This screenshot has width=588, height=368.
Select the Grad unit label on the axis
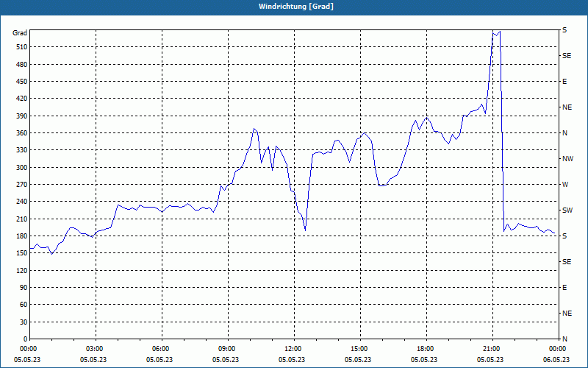(x=20, y=33)
